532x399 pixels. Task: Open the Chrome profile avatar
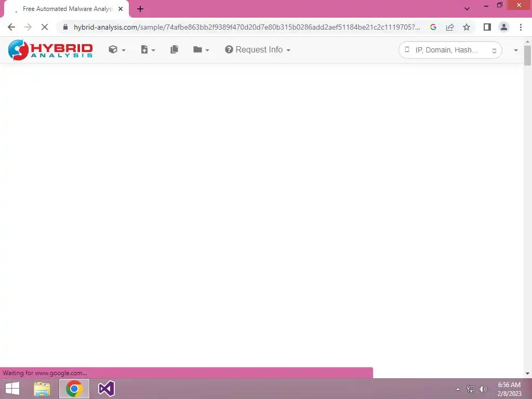coord(504,27)
